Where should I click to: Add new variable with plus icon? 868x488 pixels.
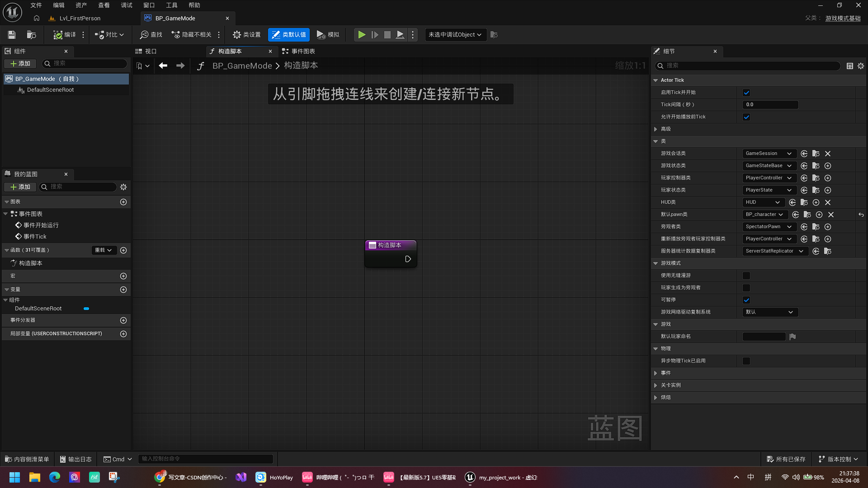coord(123,290)
